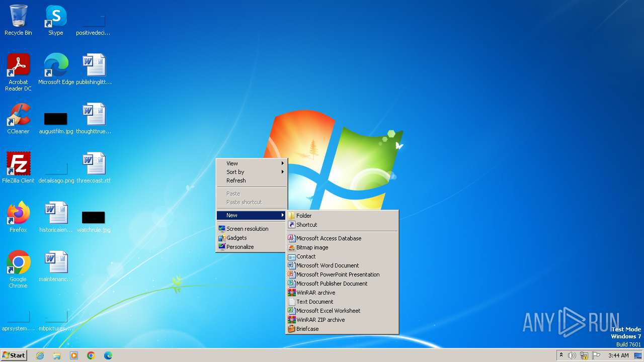
Task: Create a new Text Document
Action: point(342,302)
